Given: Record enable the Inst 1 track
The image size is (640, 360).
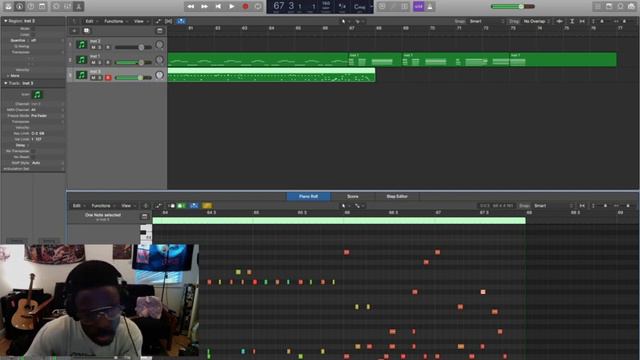Looking at the screenshot, I should tap(108, 62).
